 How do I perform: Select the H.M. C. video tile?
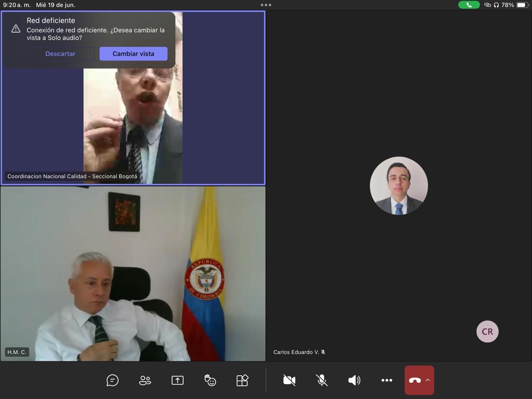tap(133, 273)
